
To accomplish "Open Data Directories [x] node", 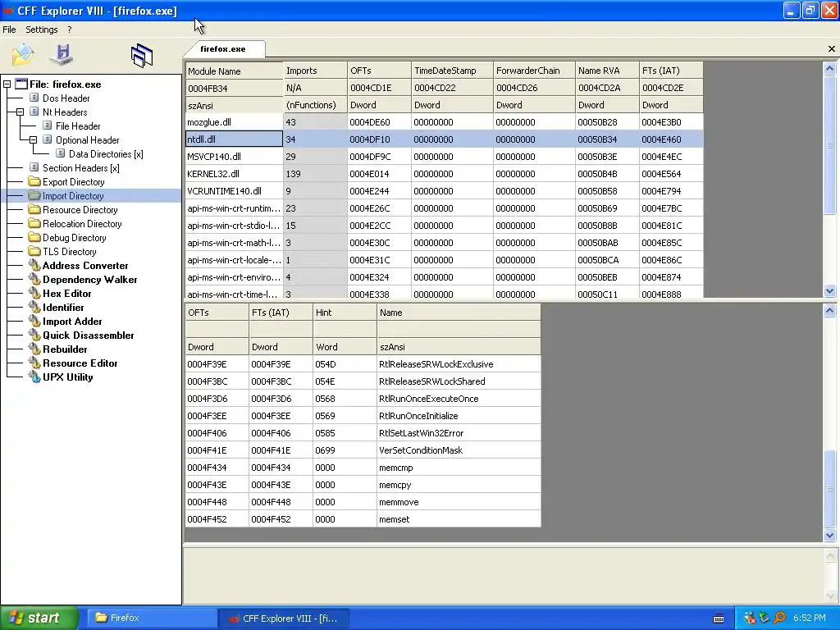I will (106, 153).
